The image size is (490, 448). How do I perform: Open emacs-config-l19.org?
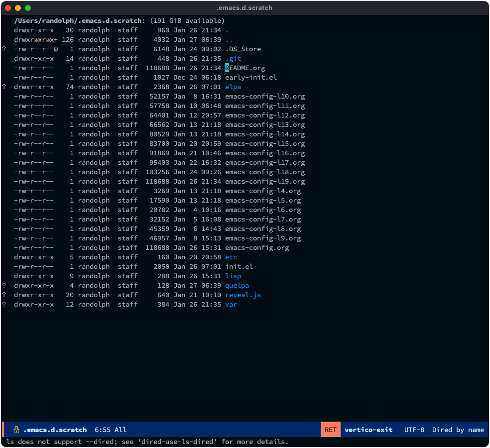click(x=265, y=182)
